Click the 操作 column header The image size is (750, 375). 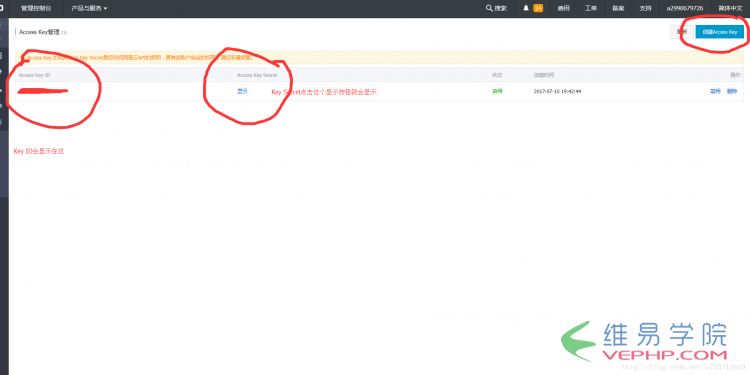click(735, 75)
